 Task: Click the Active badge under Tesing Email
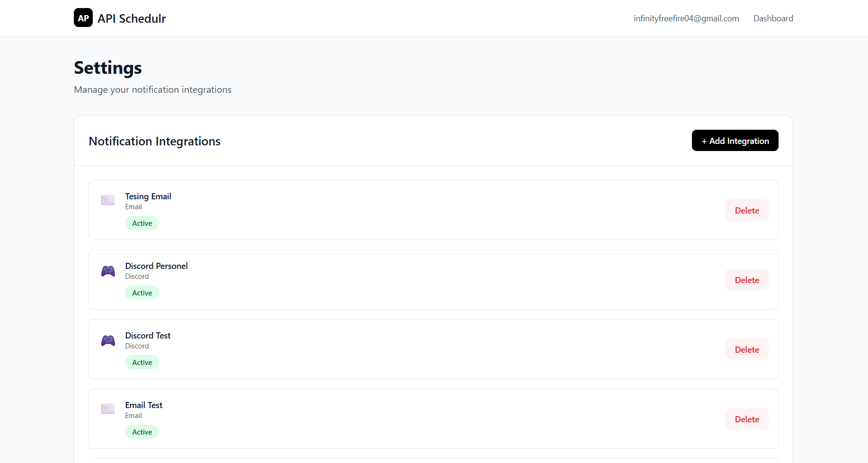(142, 223)
